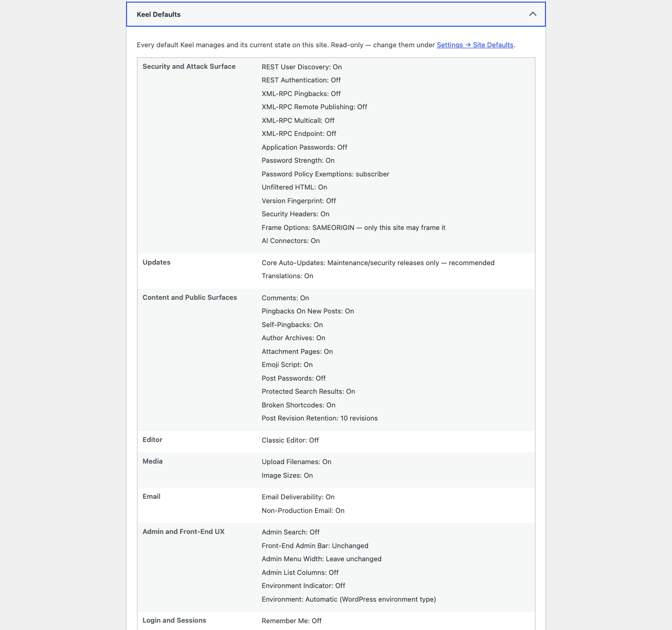
Task: Click "XML-RPC Remote Publishing: Off" text
Action: [x=314, y=107]
